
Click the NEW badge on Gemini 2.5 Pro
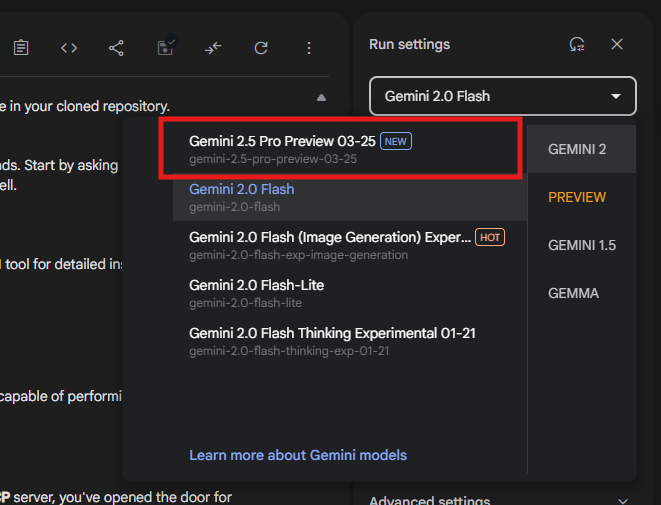point(396,141)
